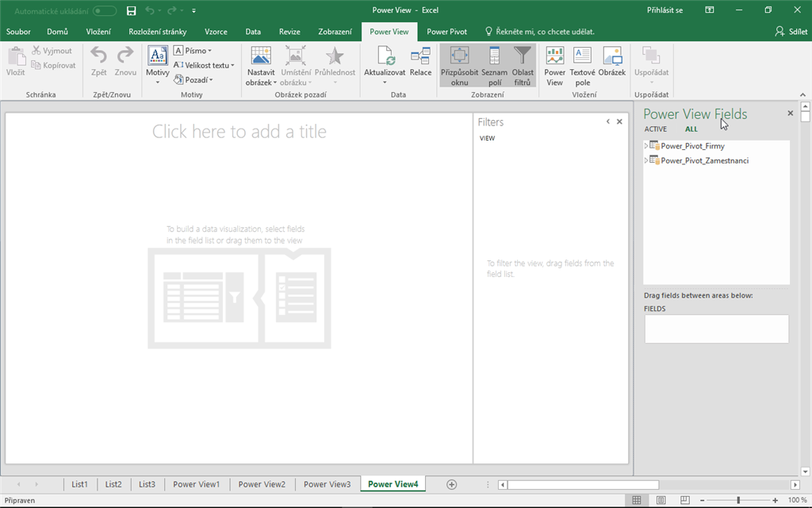The width and height of the screenshot is (812, 508).
Task: Open the Revize tab
Action: click(x=289, y=32)
